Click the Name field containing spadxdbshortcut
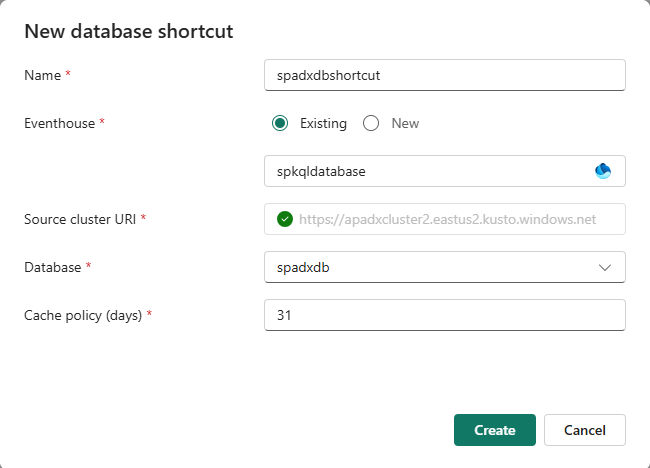 (x=444, y=75)
